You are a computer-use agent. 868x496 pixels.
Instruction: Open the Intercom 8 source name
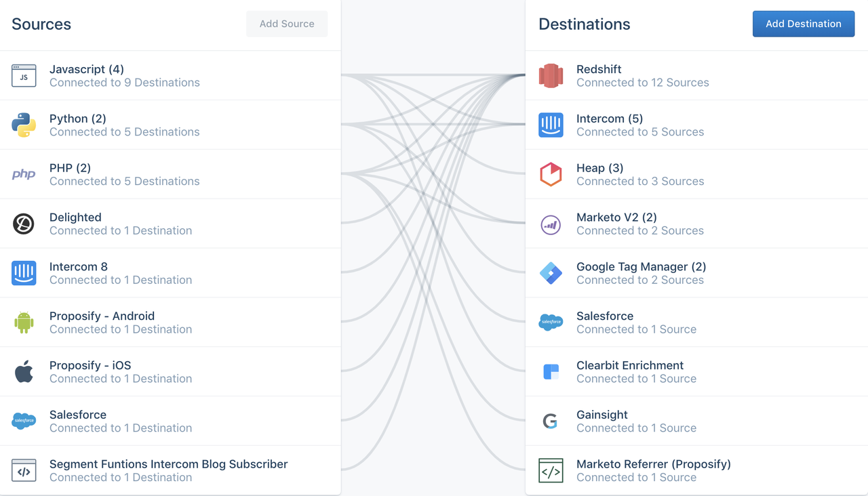(79, 267)
